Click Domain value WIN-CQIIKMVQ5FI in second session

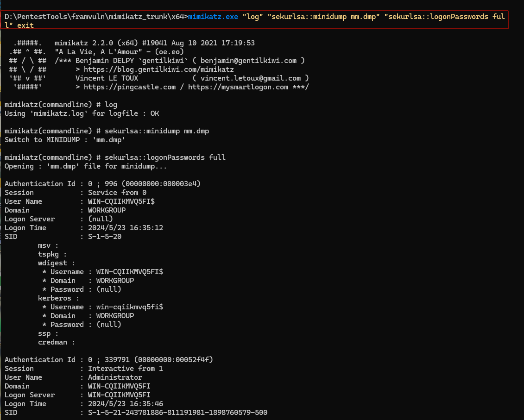pos(119,386)
